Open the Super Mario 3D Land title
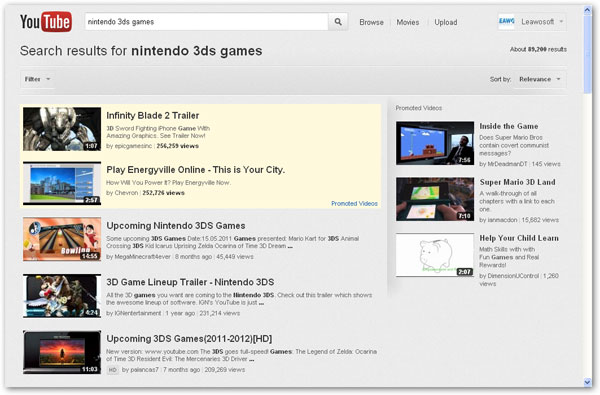Screen dimensions: 600x395 pyautogui.click(x=517, y=182)
